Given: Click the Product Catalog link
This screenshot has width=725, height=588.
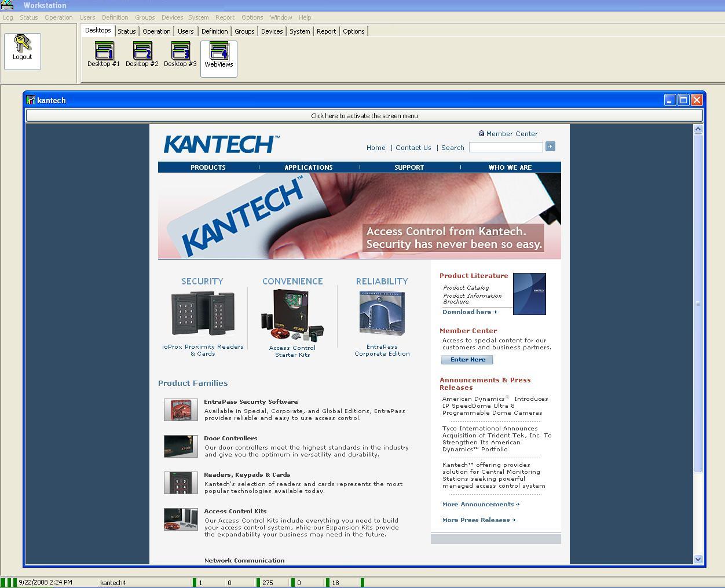Looking at the screenshot, I should click(466, 287).
